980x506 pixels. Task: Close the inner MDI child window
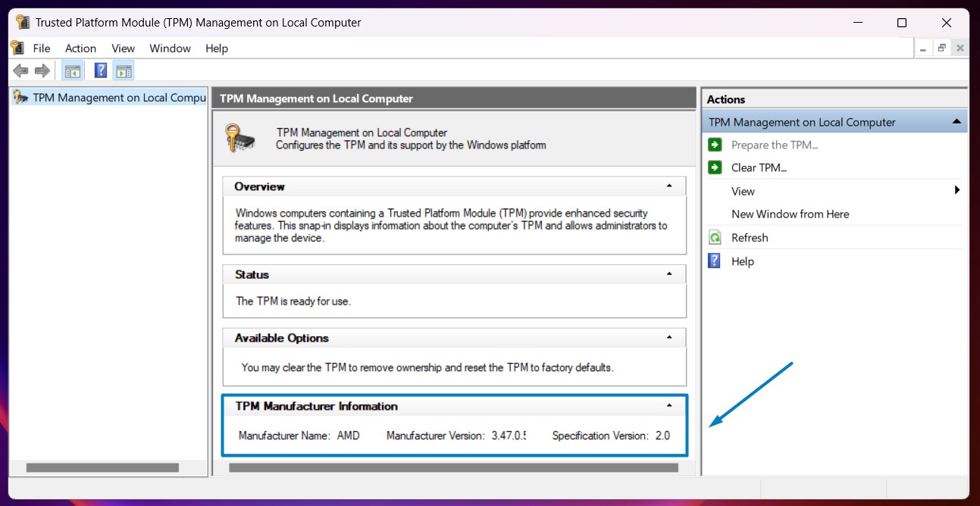tap(960, 48)
